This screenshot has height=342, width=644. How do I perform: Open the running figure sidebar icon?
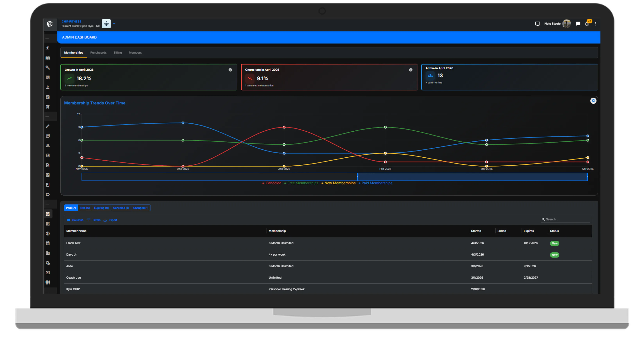[48, 48]
